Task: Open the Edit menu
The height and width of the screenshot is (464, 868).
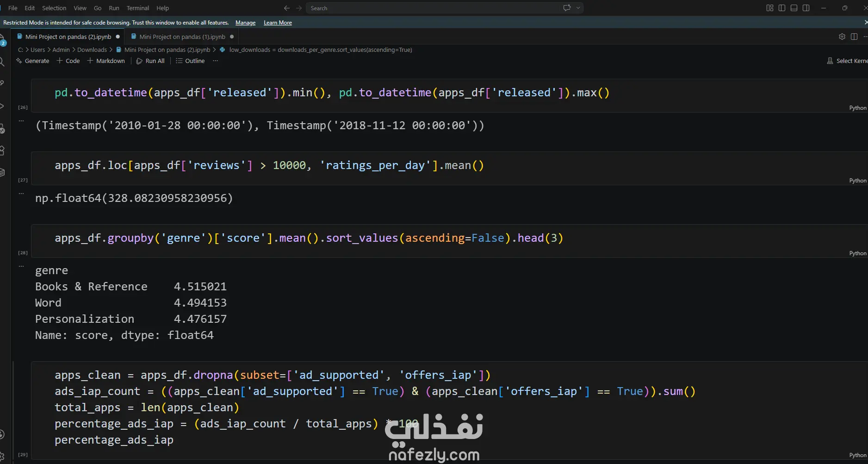Action: click(30, 8)
